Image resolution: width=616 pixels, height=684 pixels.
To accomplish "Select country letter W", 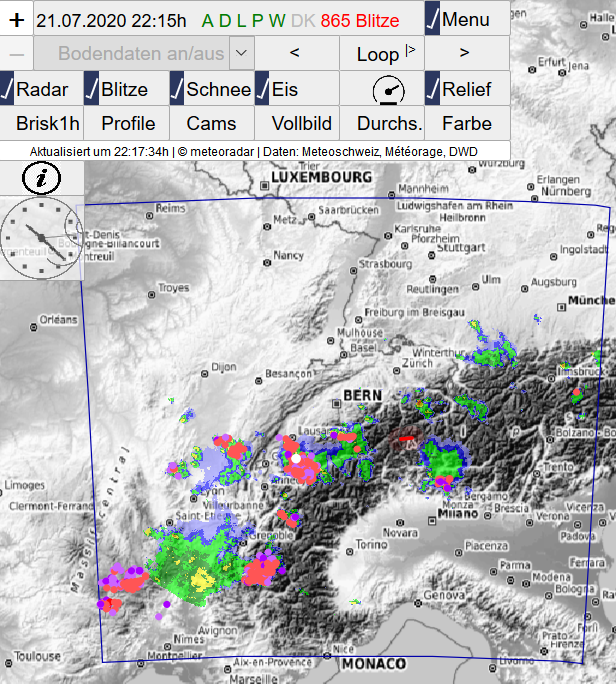I will pos(277,21).
